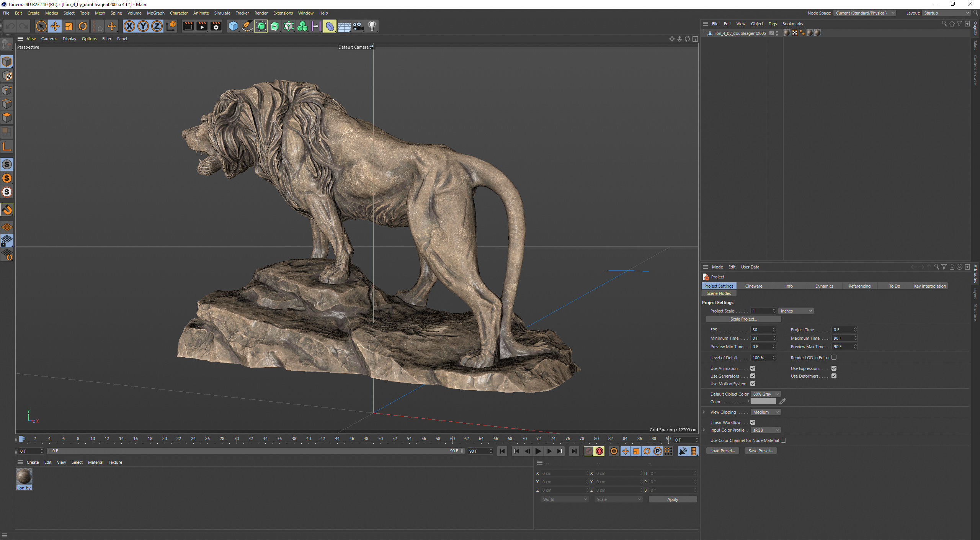Image resolution: width=980 pixels, height=540 pixels.
Task: Click the Make Editable icon
Action: click(x=7, y=45)
